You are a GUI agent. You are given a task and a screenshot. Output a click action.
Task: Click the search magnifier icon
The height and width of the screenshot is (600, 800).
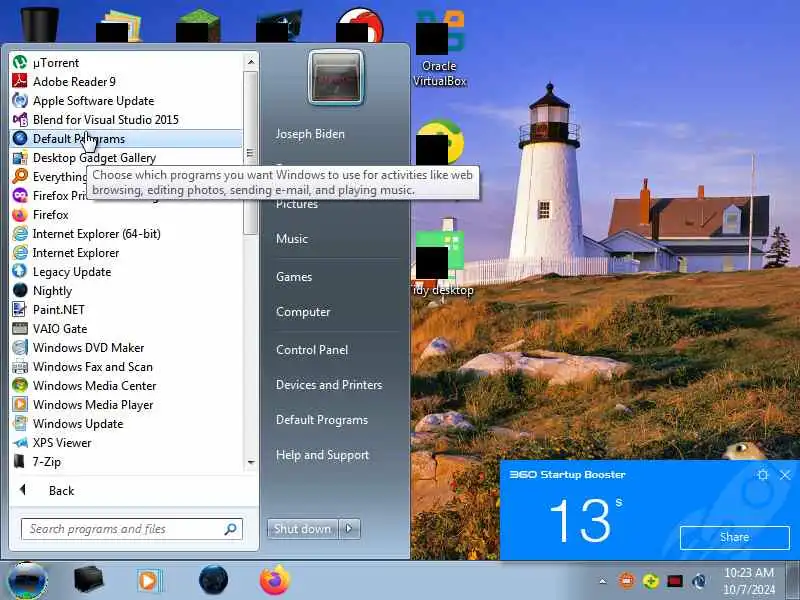[231, 529]
